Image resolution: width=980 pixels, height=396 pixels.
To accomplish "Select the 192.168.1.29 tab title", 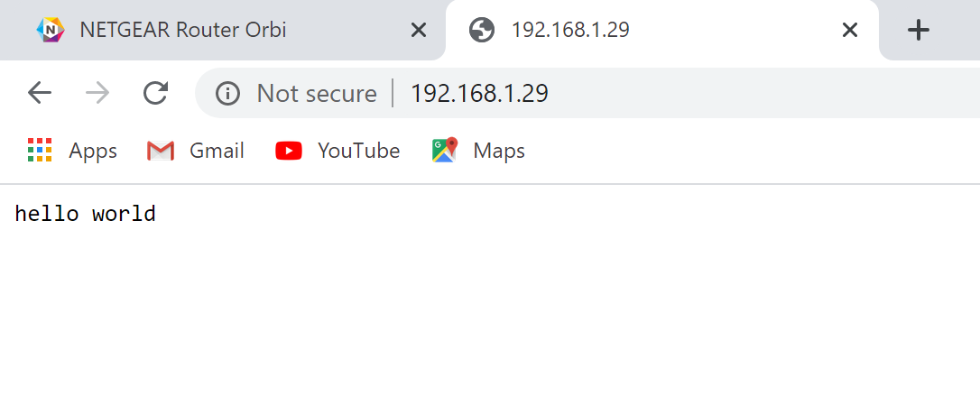I will coord(570,30).
